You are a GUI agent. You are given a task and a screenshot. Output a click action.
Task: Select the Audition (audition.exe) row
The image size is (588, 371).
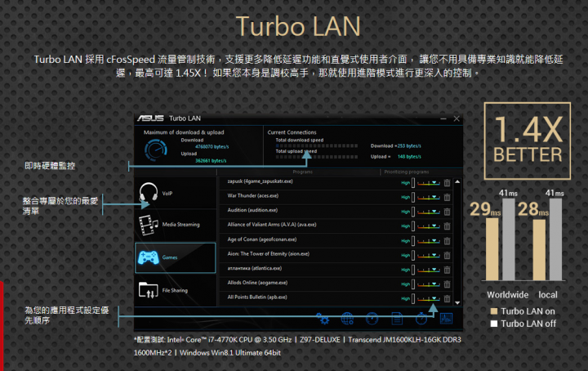(x=336, y=211)
